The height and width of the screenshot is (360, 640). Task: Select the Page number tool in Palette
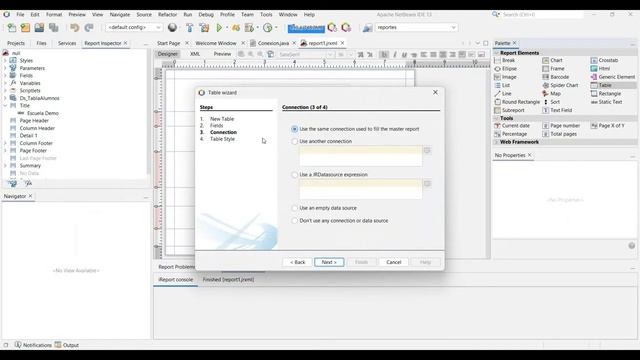coord(561,126)
